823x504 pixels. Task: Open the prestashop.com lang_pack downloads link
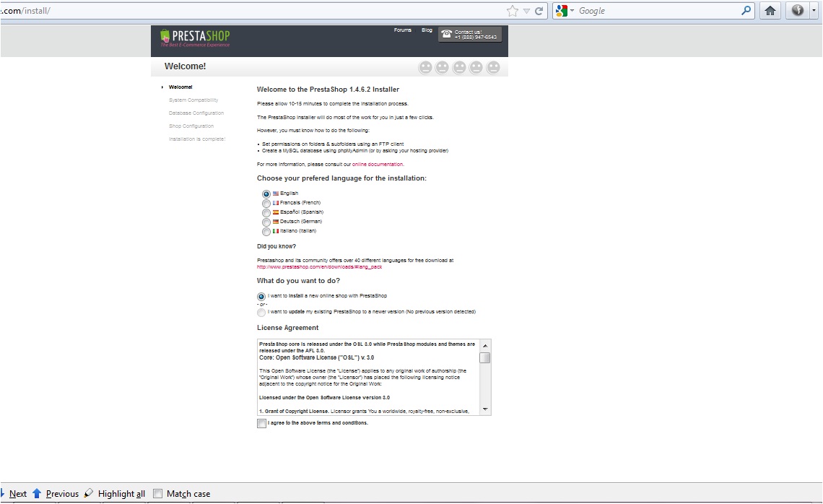(319, 266)
